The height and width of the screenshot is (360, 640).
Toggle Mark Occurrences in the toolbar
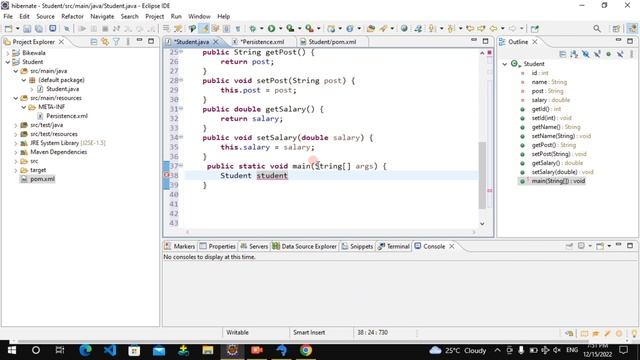(x=204, y=29)
